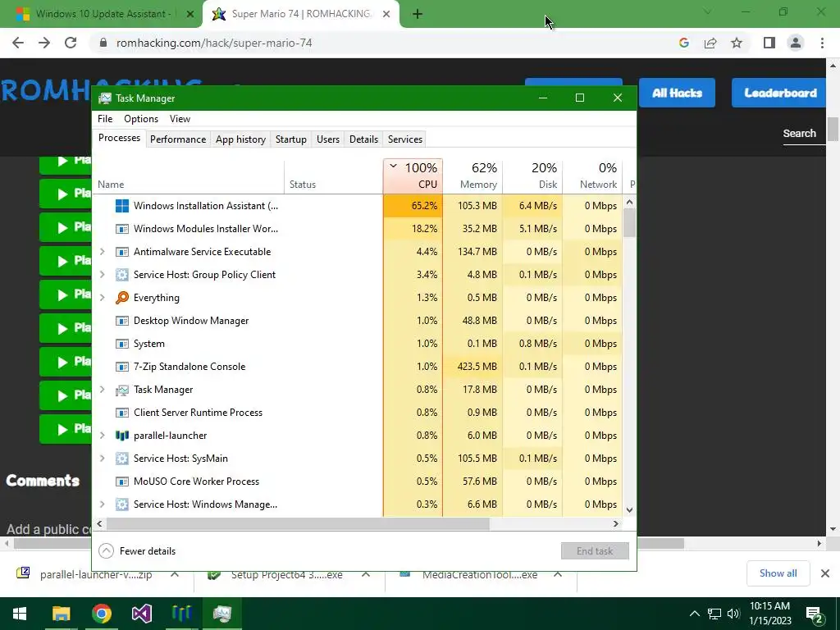Open MediaCreationTool download options arrow

[557, 574]
